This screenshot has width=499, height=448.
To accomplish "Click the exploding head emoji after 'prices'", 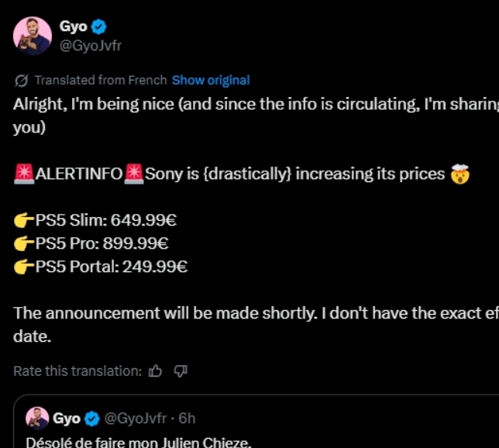I will point(460,174).
